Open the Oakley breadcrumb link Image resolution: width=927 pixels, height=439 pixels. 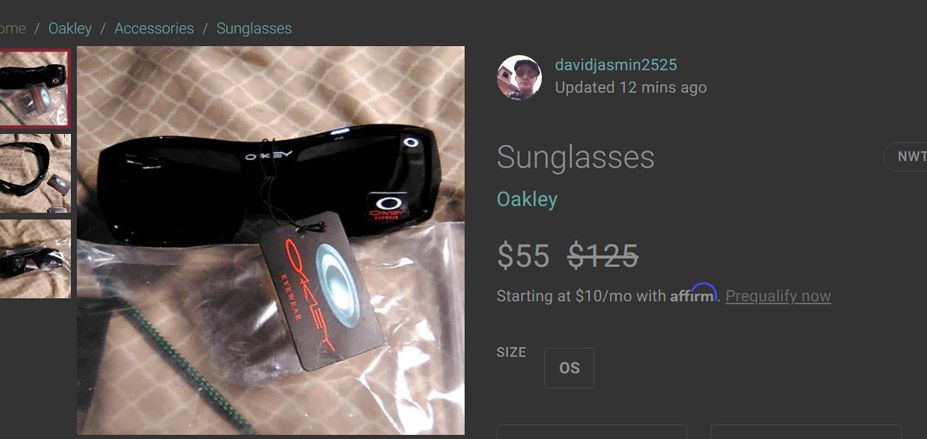(x=70, y=28)
